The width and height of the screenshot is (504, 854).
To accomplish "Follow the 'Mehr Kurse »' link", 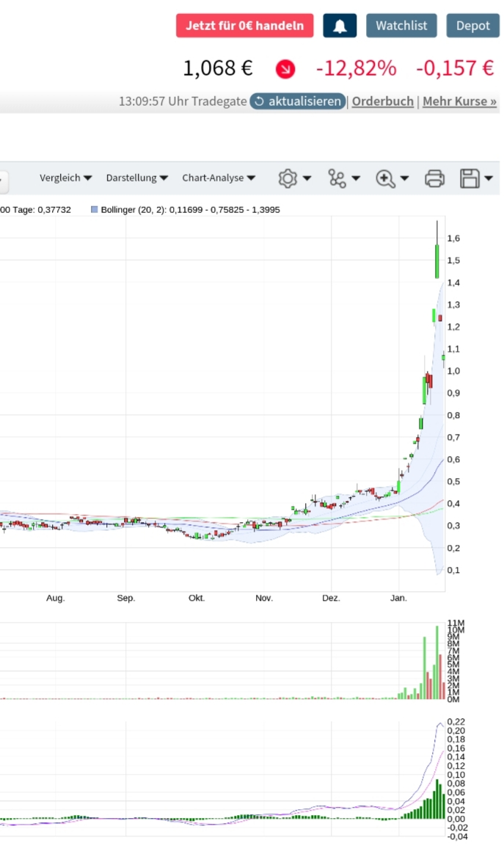I will tap(460, 101).
